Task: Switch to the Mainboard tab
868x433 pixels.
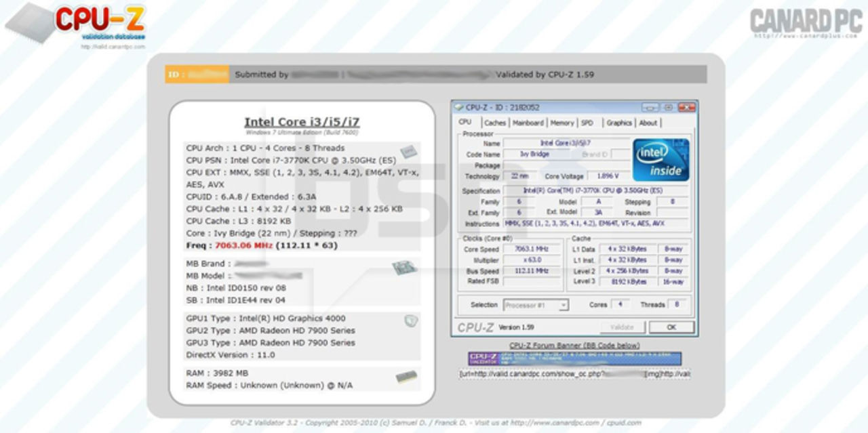Action: (528, 123)
